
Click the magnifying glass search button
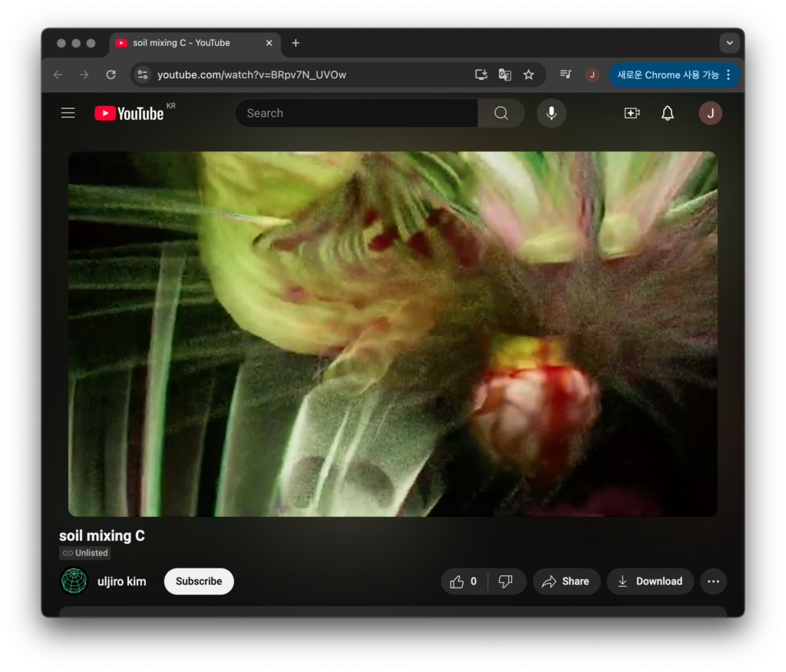501,114
